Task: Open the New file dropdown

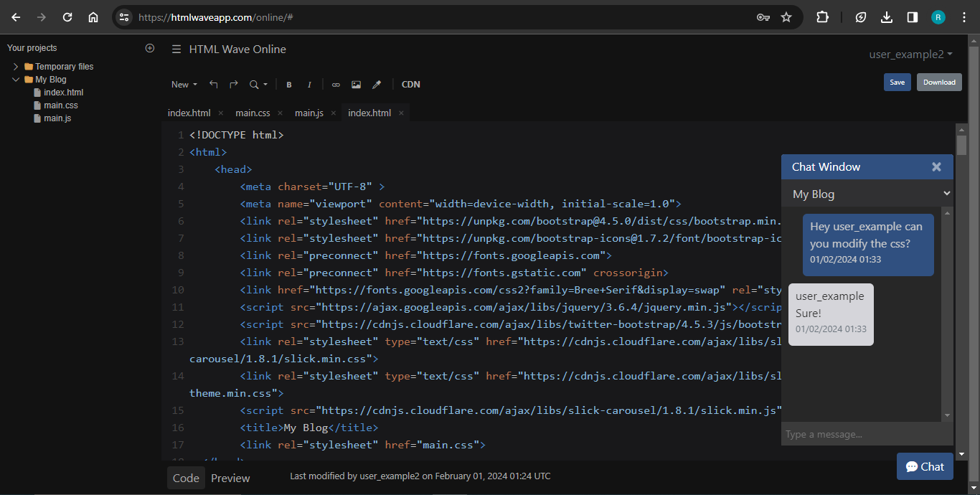Action: coord(184,85)
